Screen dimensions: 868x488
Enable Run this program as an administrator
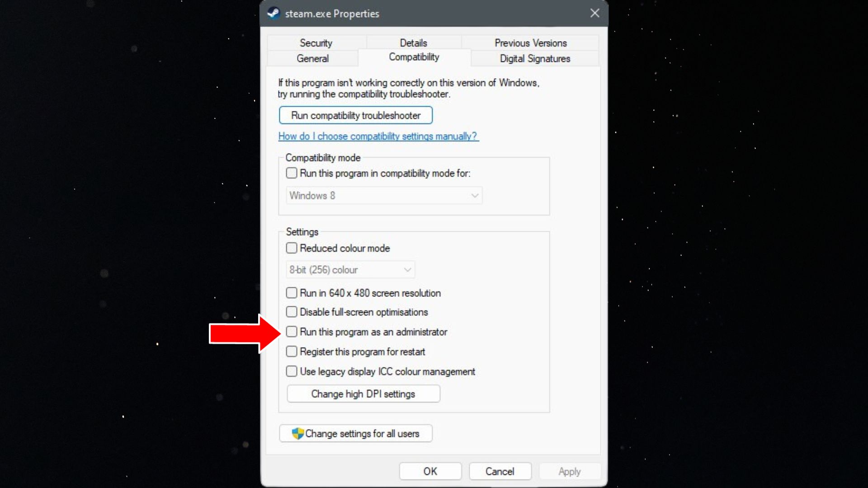click(292, 332)
